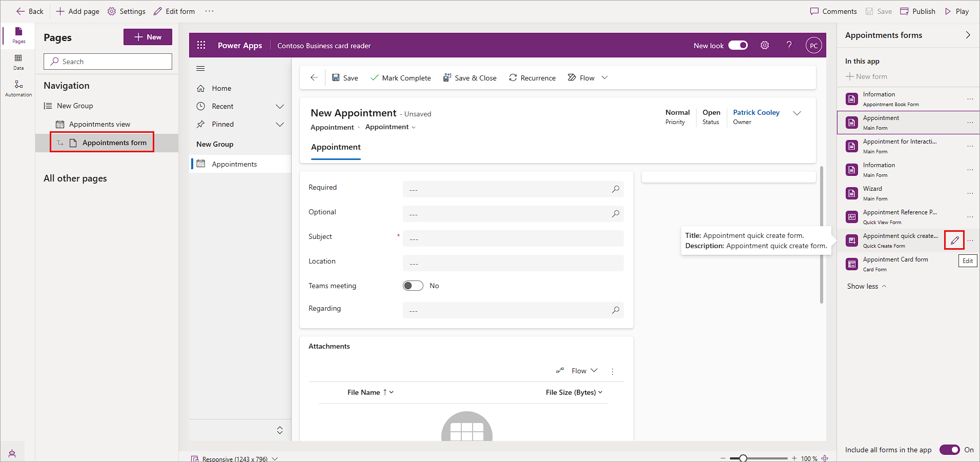Open more options for Information Appointment Book Form
The height and width of the screenshot is (462, 980).
(970, 99)
